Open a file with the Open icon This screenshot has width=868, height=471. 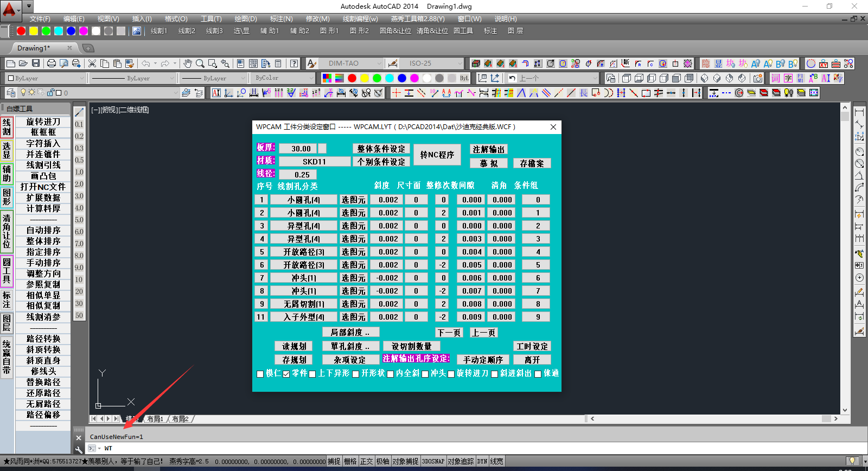point(23,63)
